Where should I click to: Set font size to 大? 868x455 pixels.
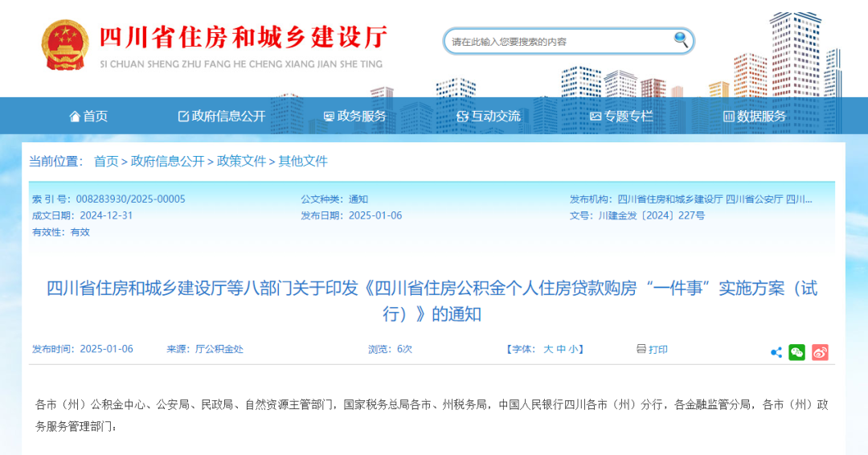pos(548,350)
